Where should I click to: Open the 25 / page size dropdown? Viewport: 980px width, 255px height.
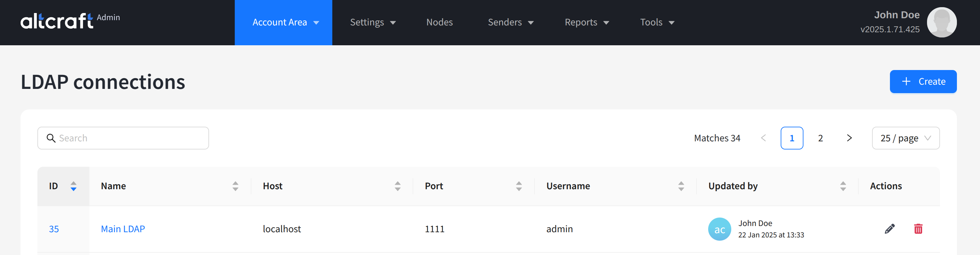point(905,138)
